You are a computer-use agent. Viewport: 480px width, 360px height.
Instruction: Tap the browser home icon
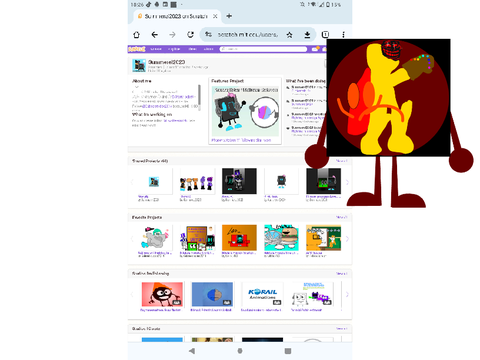point(137,35)
